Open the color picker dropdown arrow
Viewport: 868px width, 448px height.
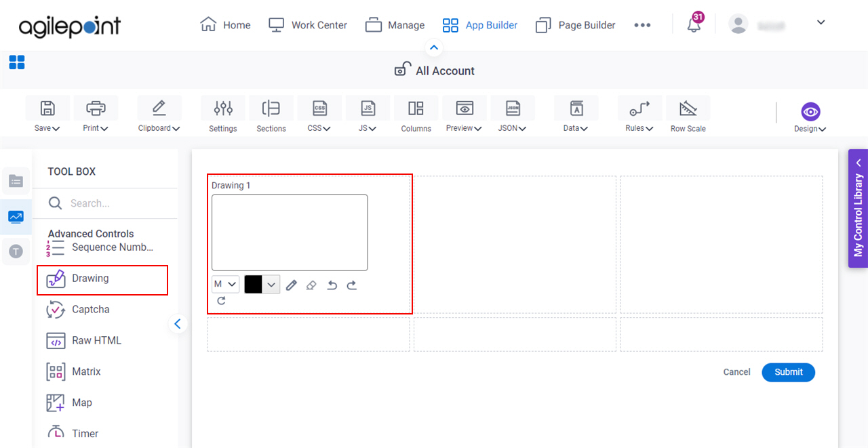[x=271, y=285]
